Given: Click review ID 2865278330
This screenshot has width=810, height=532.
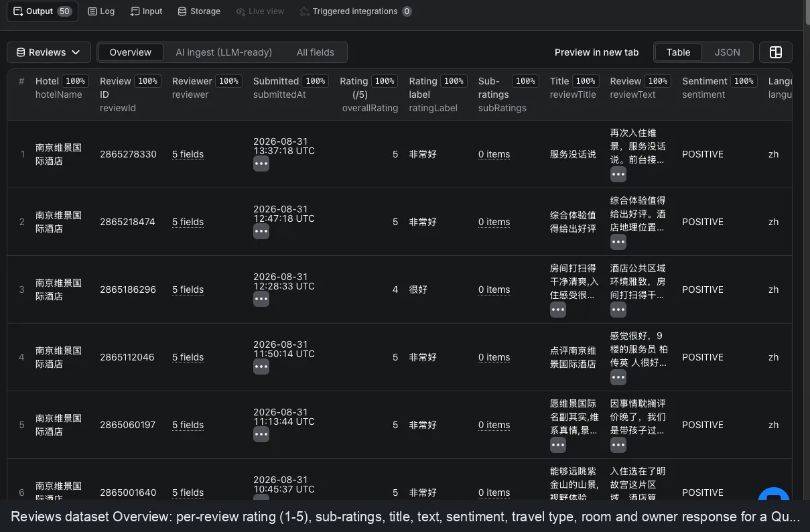Looking at the screenshot, I should point(128,154).
